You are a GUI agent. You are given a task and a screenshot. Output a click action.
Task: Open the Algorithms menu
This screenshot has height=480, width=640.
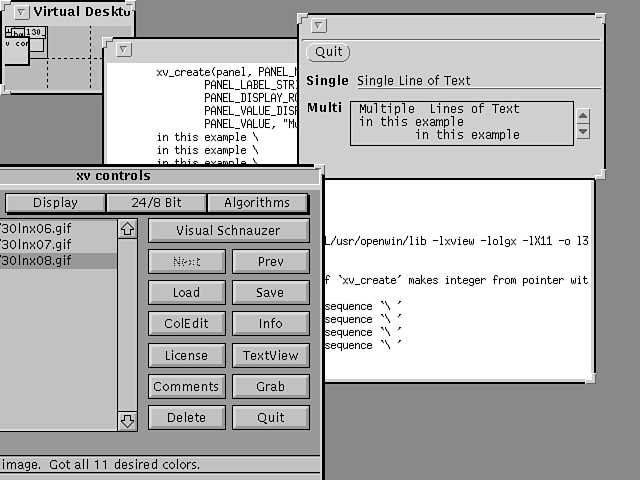tap(257, 203)
